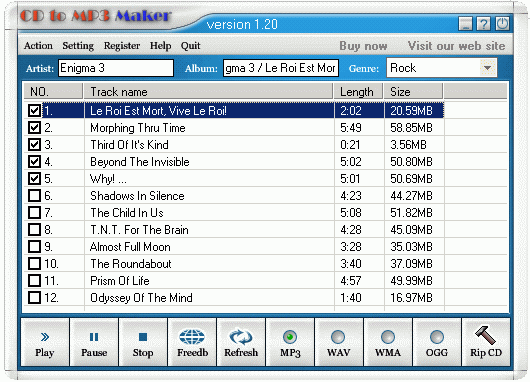Select track name Morphing Thru Time
This screenshot has width=530, height=382.
coord(138,128)
